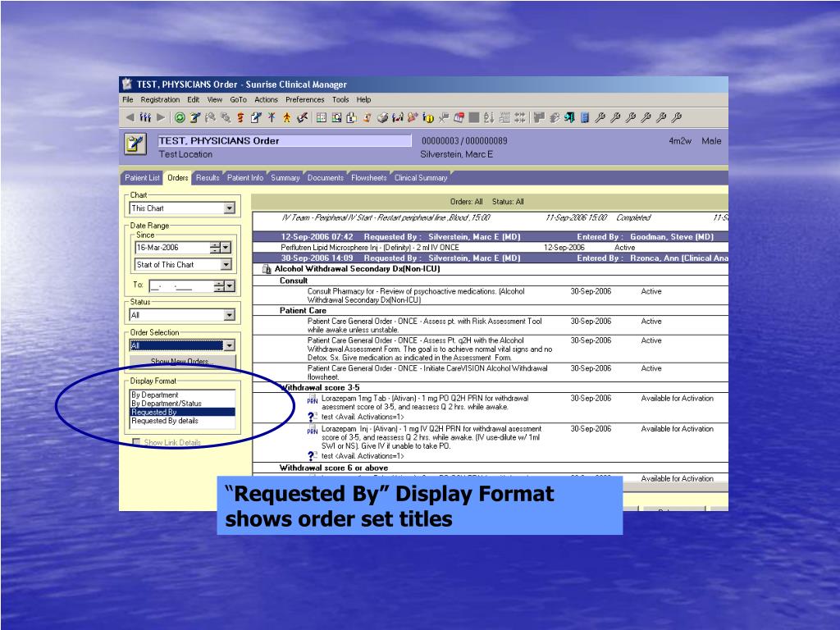The height and width of the screenshot is (630, 840).
Task: Open the Clinical Summary tab
Action: click(421, 178)
